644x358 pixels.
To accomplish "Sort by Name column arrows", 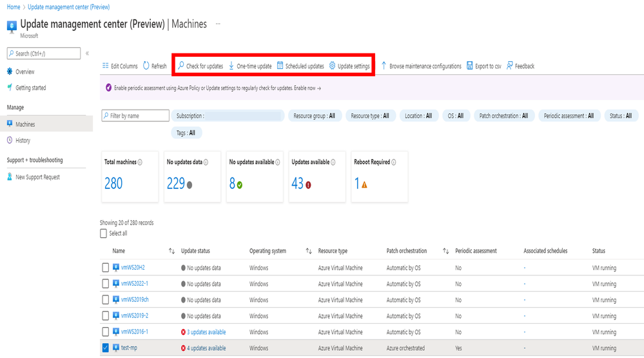I will [x=171, y=251].
